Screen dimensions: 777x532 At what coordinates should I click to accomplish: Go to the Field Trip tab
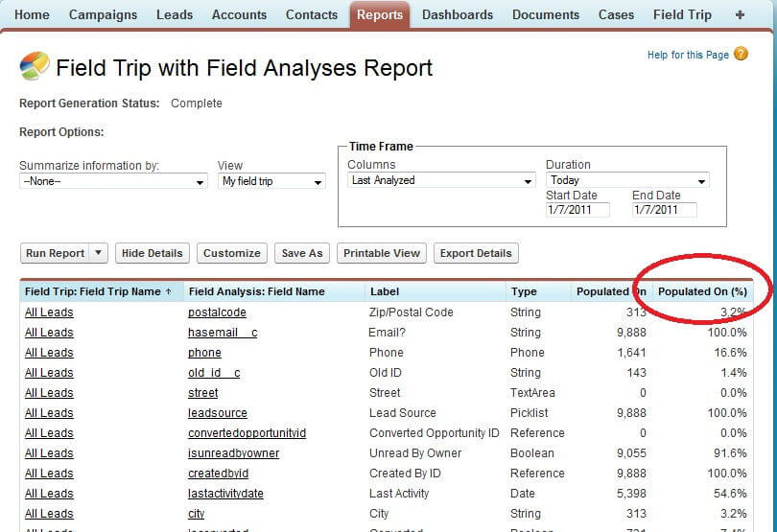682,14
